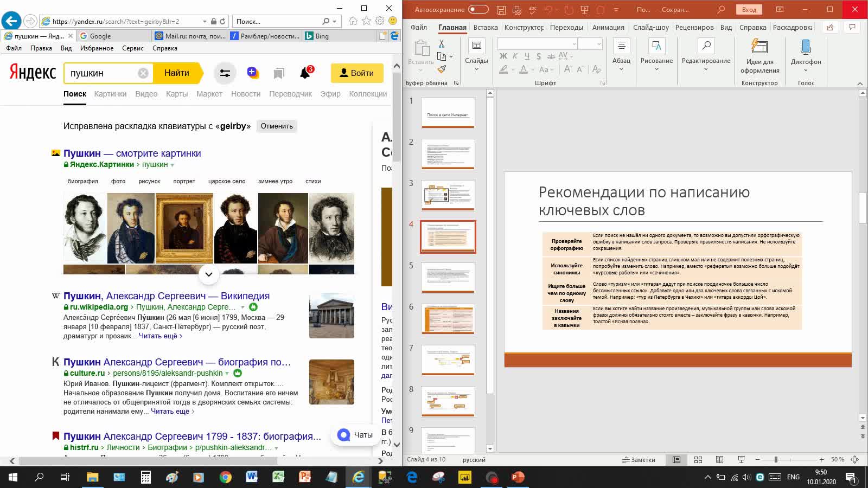868x488 pixels.
Task: Toggle the Автосохранение switch
Action: click(478, 9)
